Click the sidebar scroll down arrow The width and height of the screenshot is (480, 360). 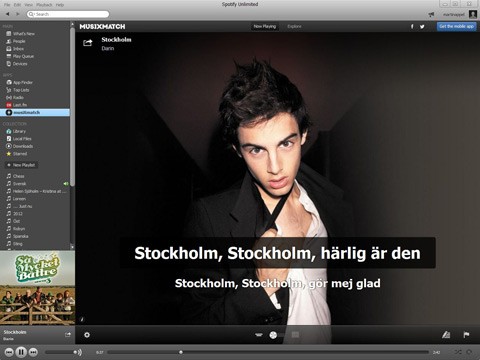click(x=72, y=247)
